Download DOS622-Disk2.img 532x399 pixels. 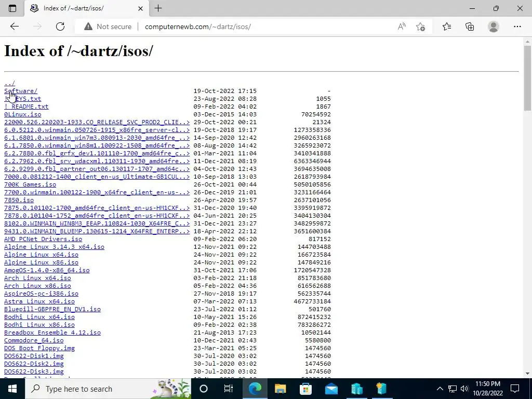[34, 364]
